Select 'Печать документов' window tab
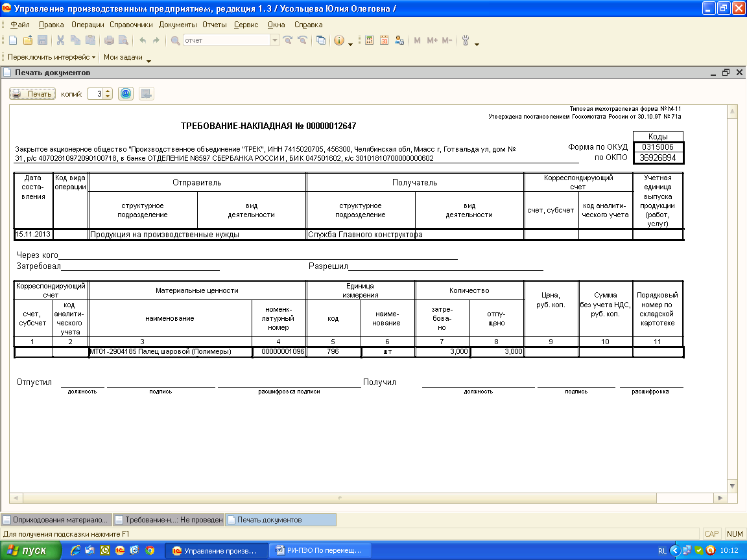This screenshot has width=747, height=560. coord(281,520)
